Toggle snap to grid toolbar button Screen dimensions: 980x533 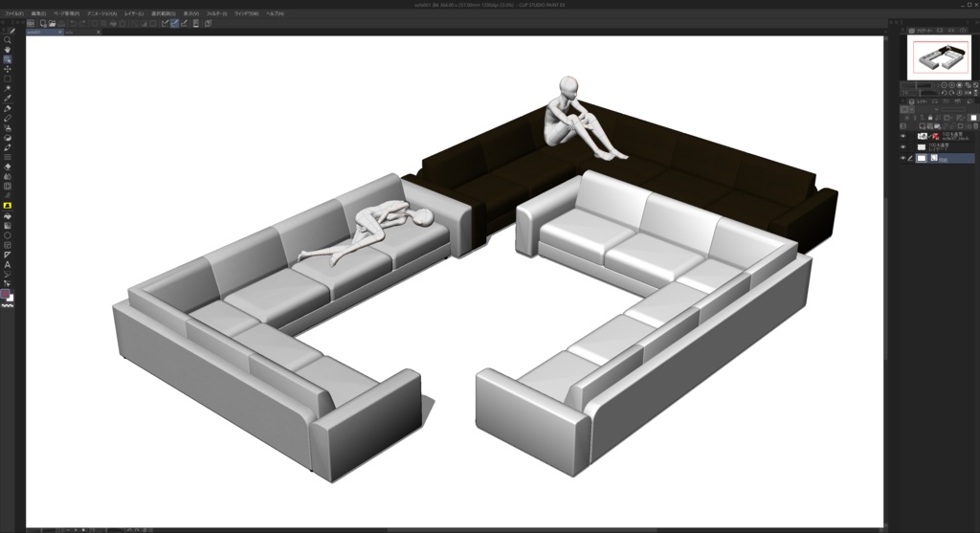pos(184,23)
